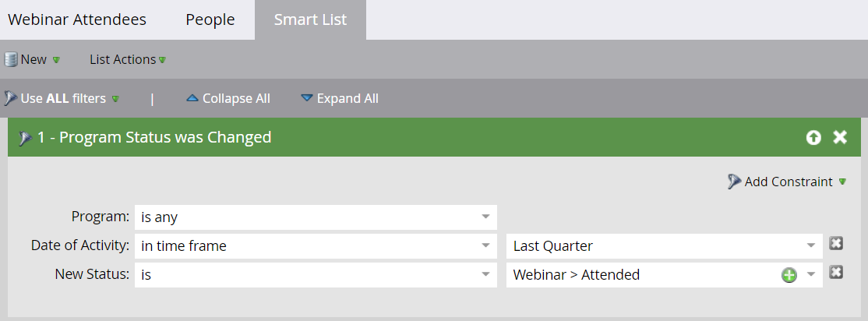Open the New Status operator dropdown
868x321 pixels.
[x=485, y=274]
